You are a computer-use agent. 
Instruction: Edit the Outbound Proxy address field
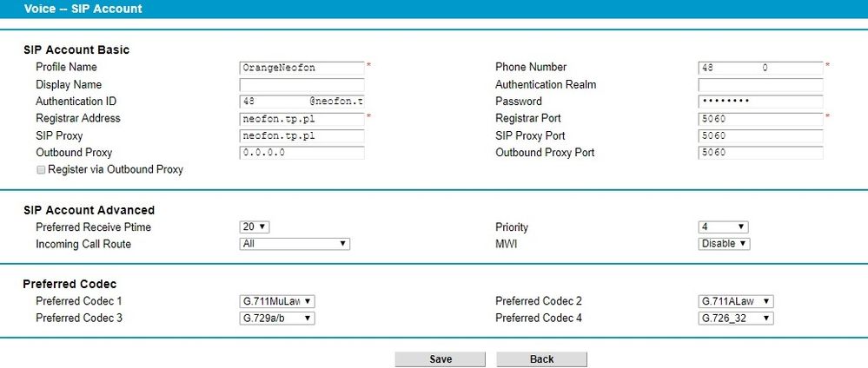pyautogui.click(x=301, y=153)
